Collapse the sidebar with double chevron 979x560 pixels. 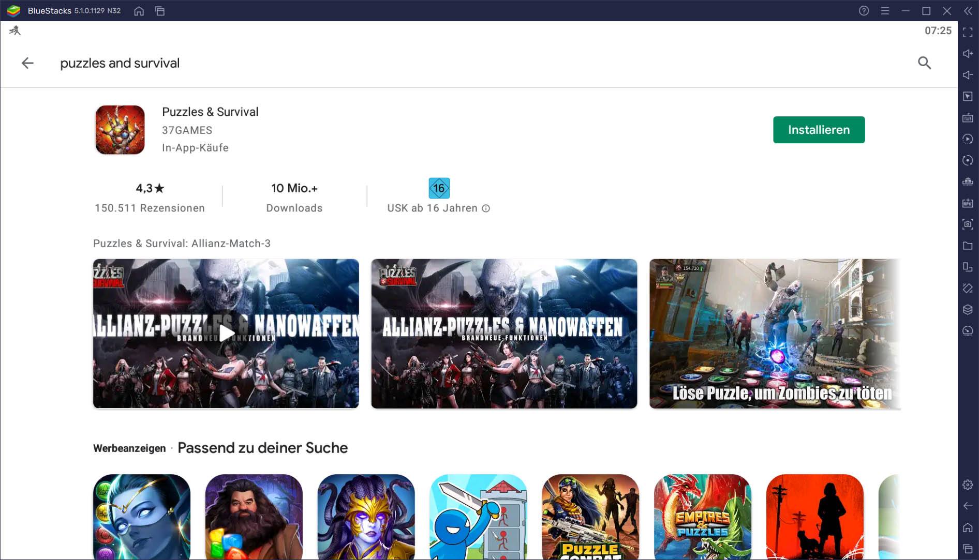tap(968, 11)
